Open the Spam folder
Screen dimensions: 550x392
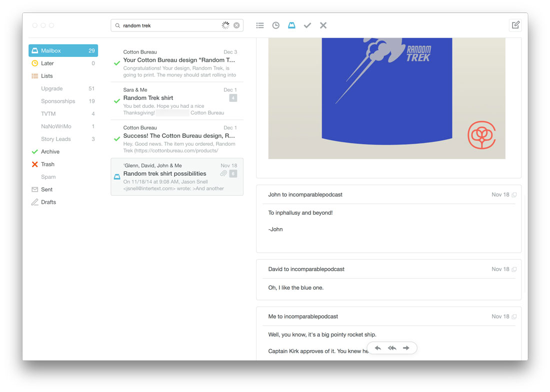pos(63,177)
